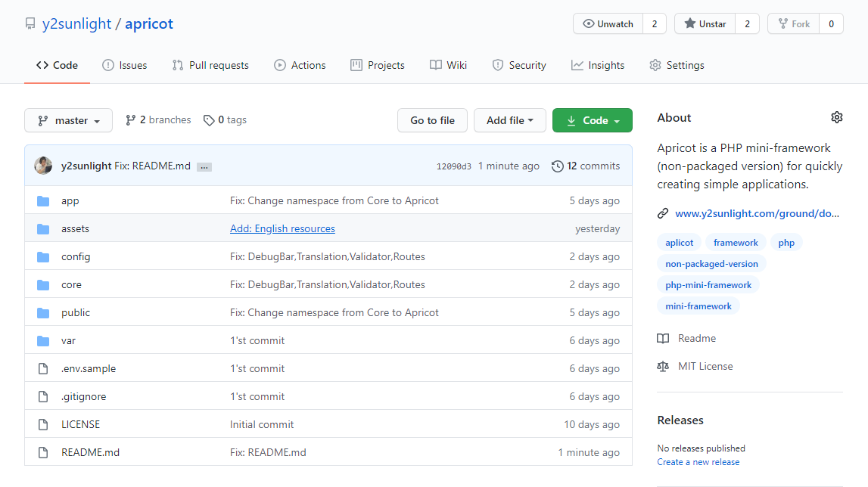Click the app folder icon

[x=43, y=200]
